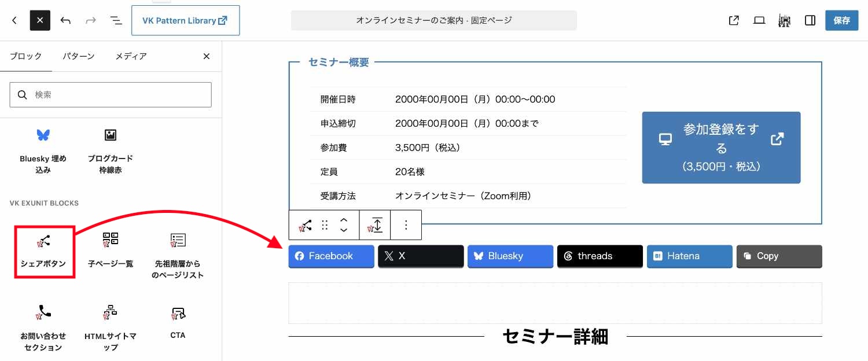Click the drag handle dots in block toolbar

[x=325, y=225]
